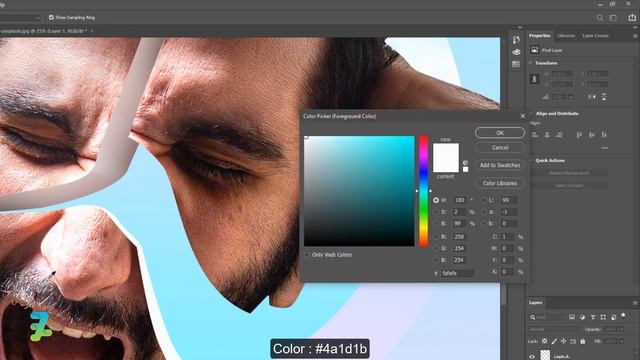
Task: Select the R red radio button
Action: 436,237
